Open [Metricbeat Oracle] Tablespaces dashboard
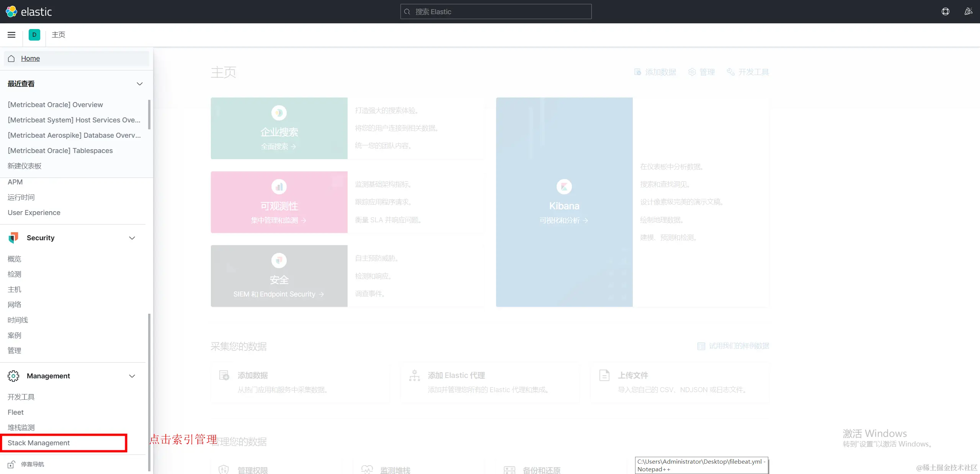The height and width of the screenshot is (474, 980). coord(60,150)
